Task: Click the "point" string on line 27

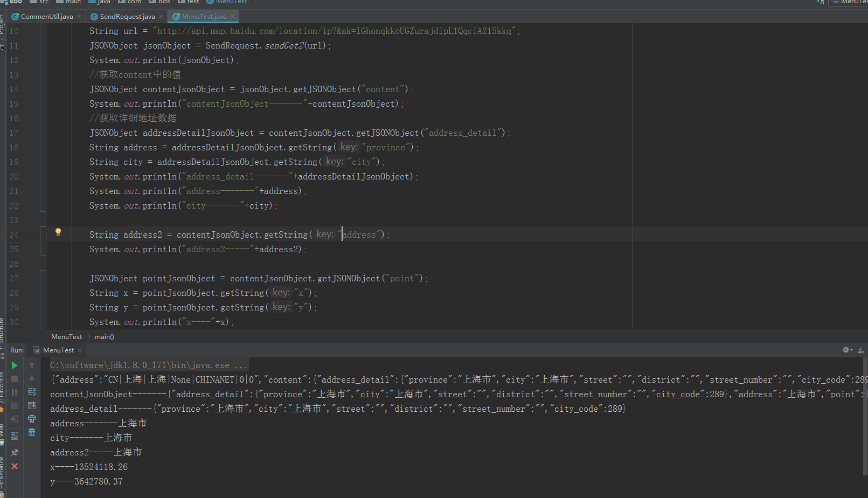Action: (402, 279)
